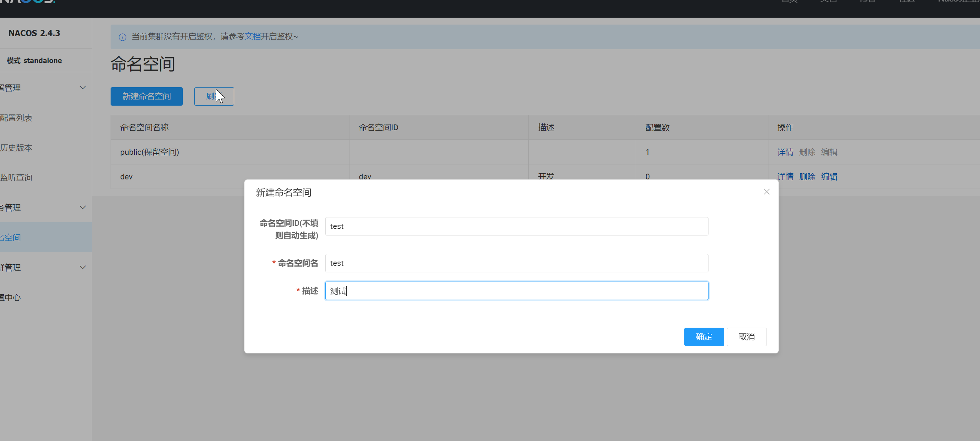Image resolution: width=980 pixels, height=441 pixels.
Task: Click the info icon in the notice banner
Action: coord(122,37)
